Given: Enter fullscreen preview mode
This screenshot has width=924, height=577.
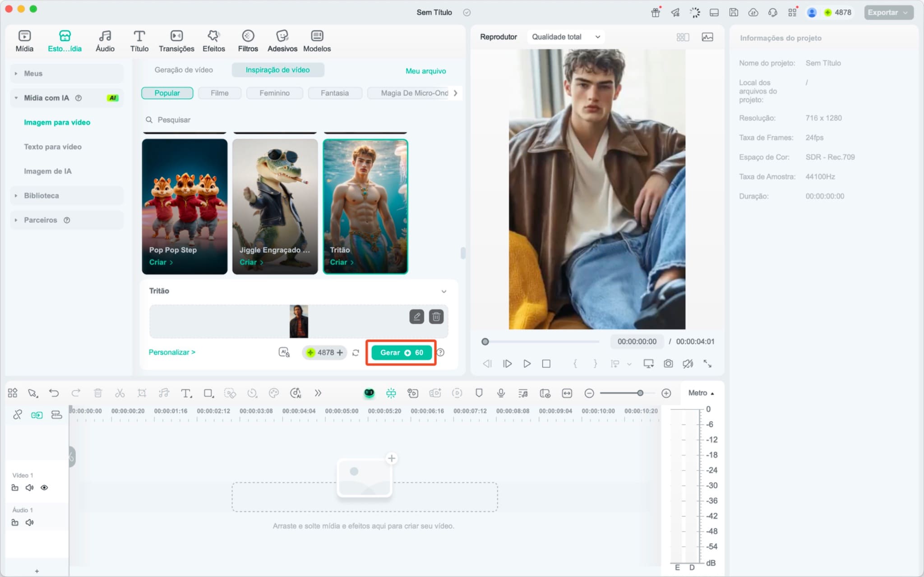Looking at the screenshot, I should click(x=707, y=364).
